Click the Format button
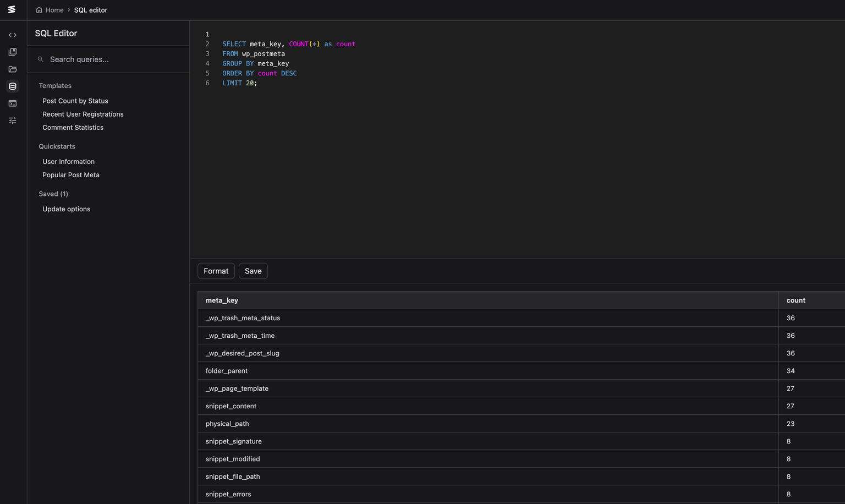Image resolution: width=845 pixels, height=504 pixels. (x=216, y=271)
